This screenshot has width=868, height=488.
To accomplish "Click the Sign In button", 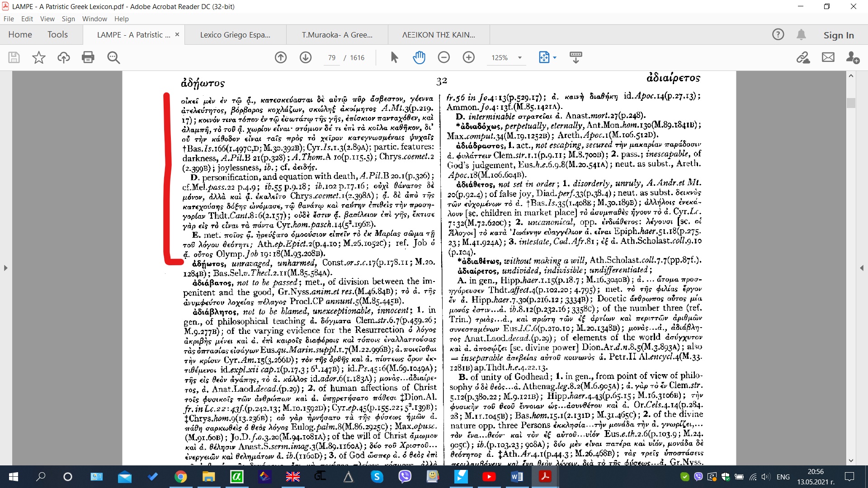I will (839, 35).
